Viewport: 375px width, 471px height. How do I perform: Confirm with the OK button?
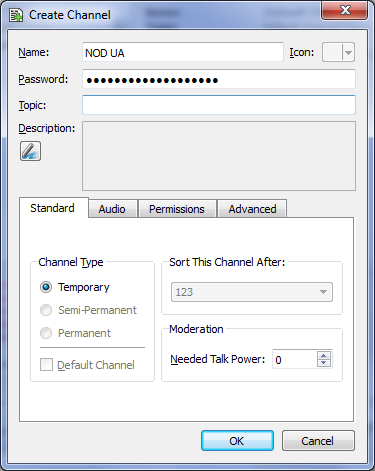tap(237, 441)
